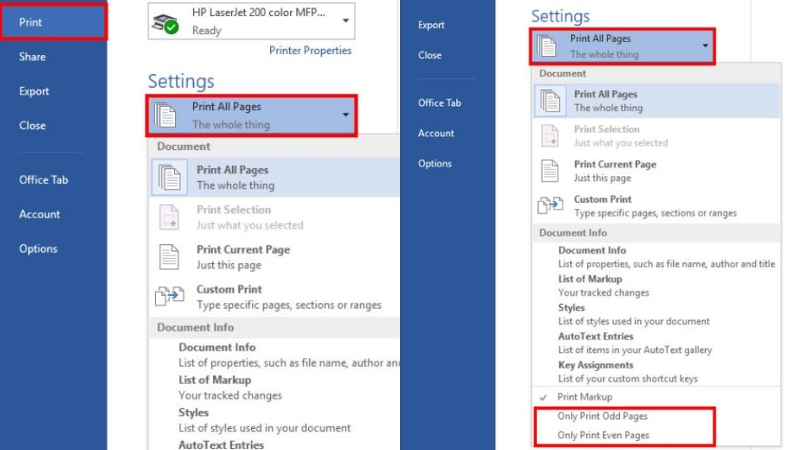Open the HP LaserJet printer dropdown arrow
This screenshot has width=800, height=450.
(345, 21)
